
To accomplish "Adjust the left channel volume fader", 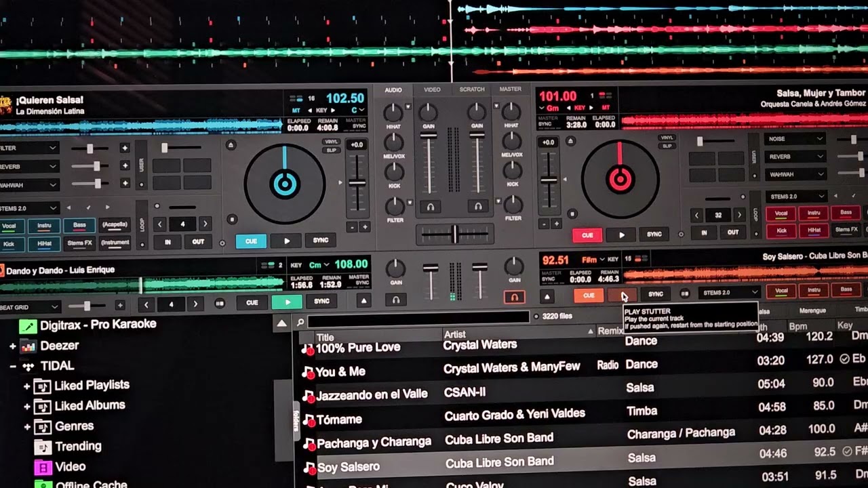I will coord(429,136).
